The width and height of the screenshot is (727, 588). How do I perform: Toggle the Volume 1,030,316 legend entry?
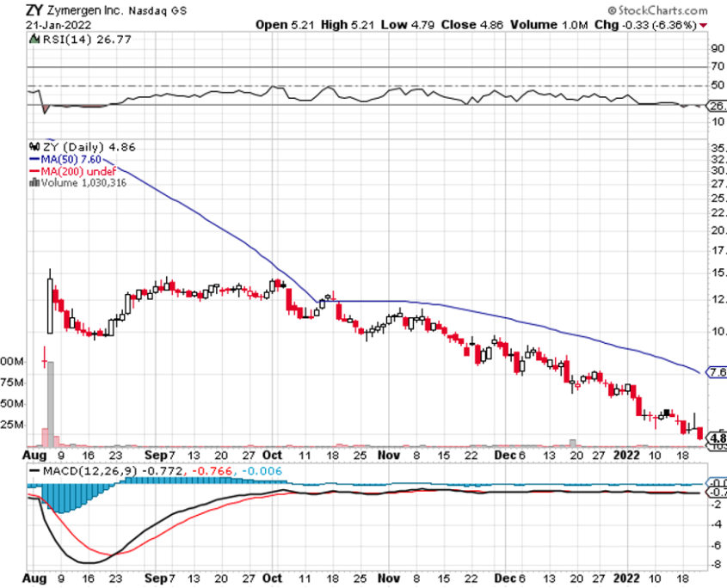point(83,182)
